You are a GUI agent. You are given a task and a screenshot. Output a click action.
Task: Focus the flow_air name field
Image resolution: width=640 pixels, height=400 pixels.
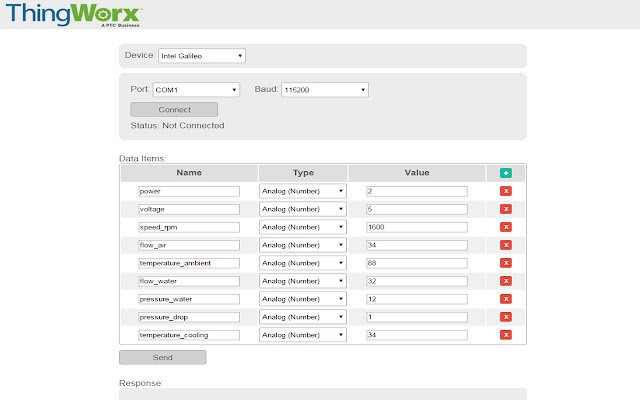[189, 245]
